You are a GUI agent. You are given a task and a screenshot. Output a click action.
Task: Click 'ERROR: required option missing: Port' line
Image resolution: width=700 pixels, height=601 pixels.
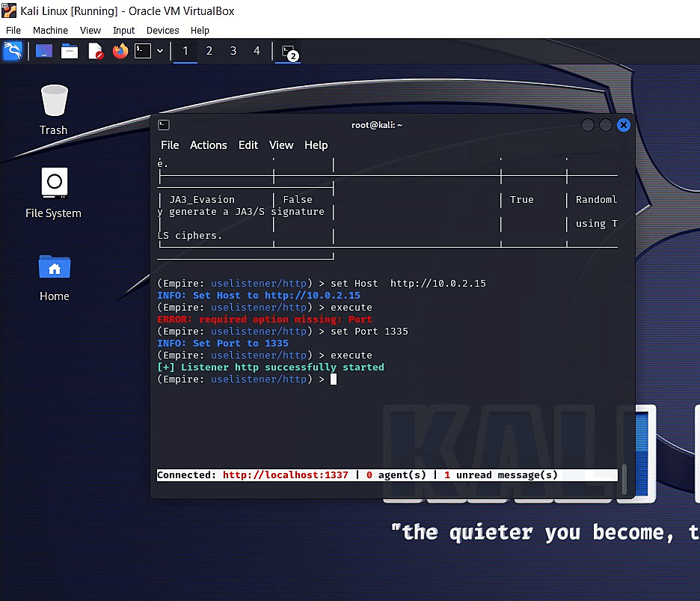coord(265,320)
